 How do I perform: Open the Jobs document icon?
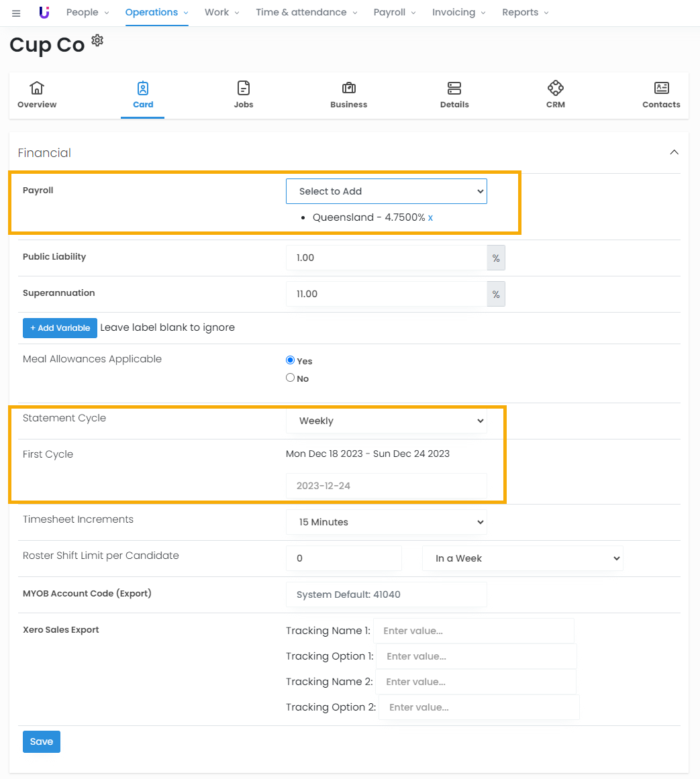(x=243, y=88)
